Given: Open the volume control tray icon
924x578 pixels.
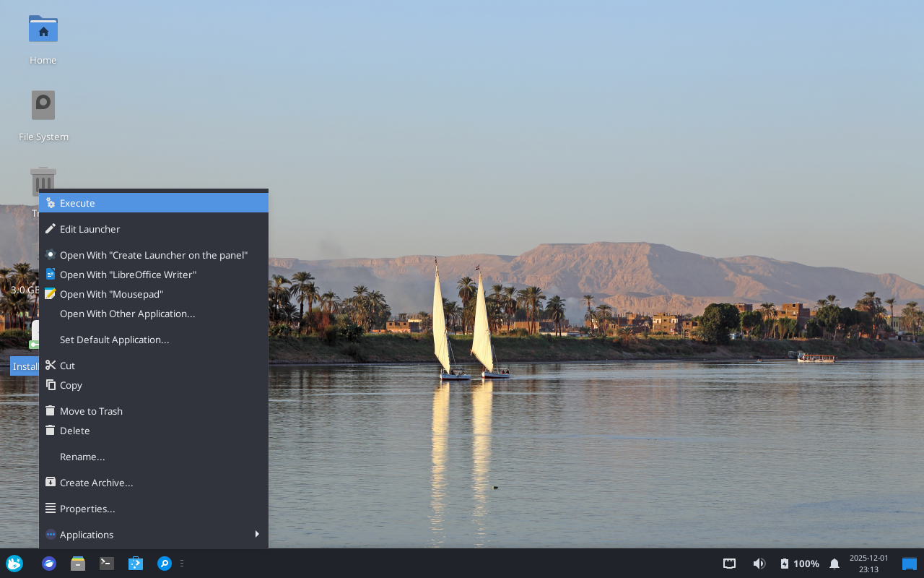Looking at the screenshot, I should pos(759,564).
